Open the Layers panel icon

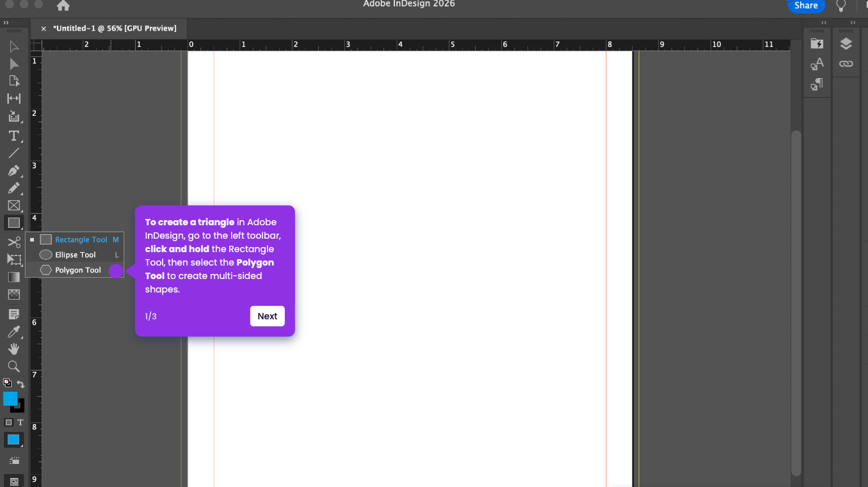coord(846,44)
